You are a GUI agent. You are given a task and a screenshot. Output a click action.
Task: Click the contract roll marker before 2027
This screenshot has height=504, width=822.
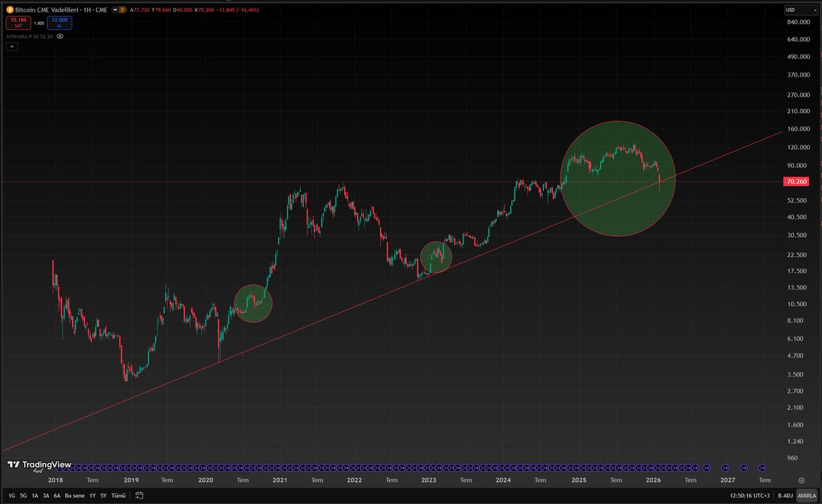725,467
